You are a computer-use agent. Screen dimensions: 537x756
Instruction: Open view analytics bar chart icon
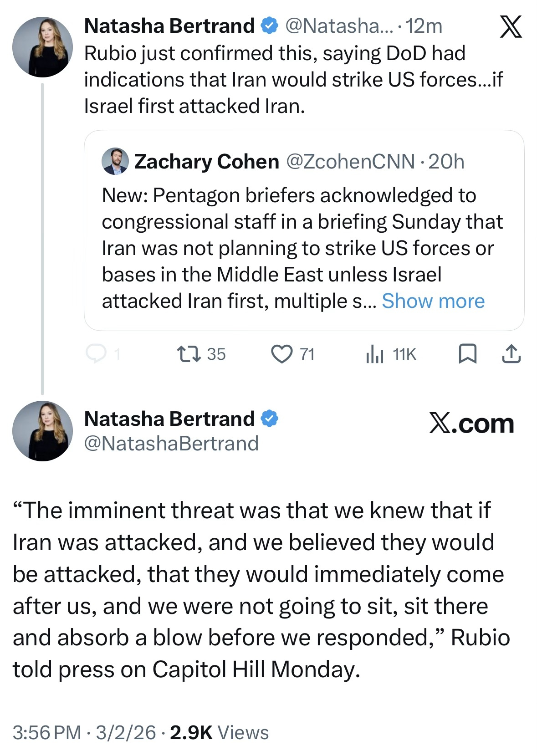pyautogui.click(x=374, y=354)
